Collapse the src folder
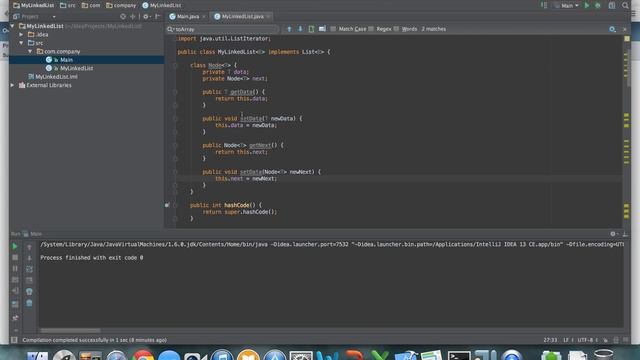Viewport: 640px width, 360px height. 21,43
